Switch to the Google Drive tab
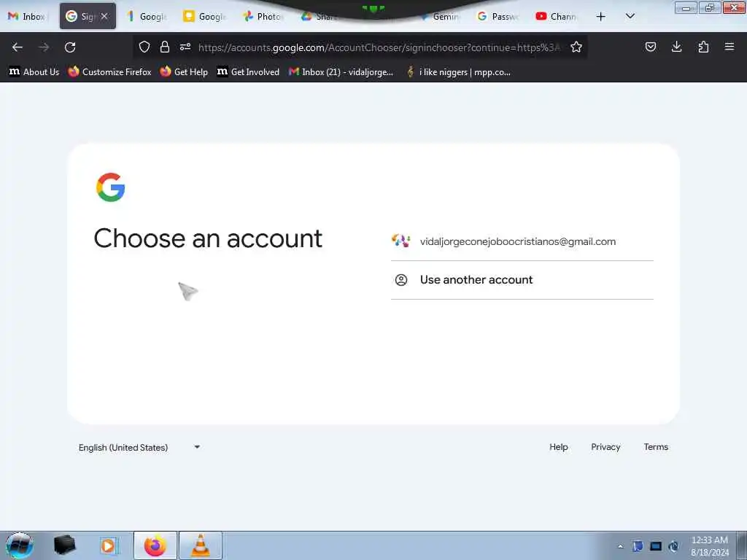This screenshot has width=747, height=560. (320, 16)
